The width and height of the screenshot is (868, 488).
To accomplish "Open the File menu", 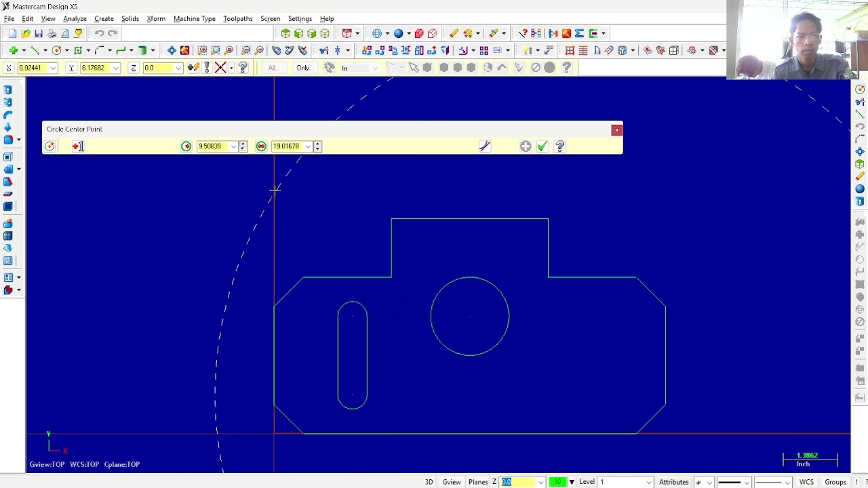I will click(x=9, y=19).
